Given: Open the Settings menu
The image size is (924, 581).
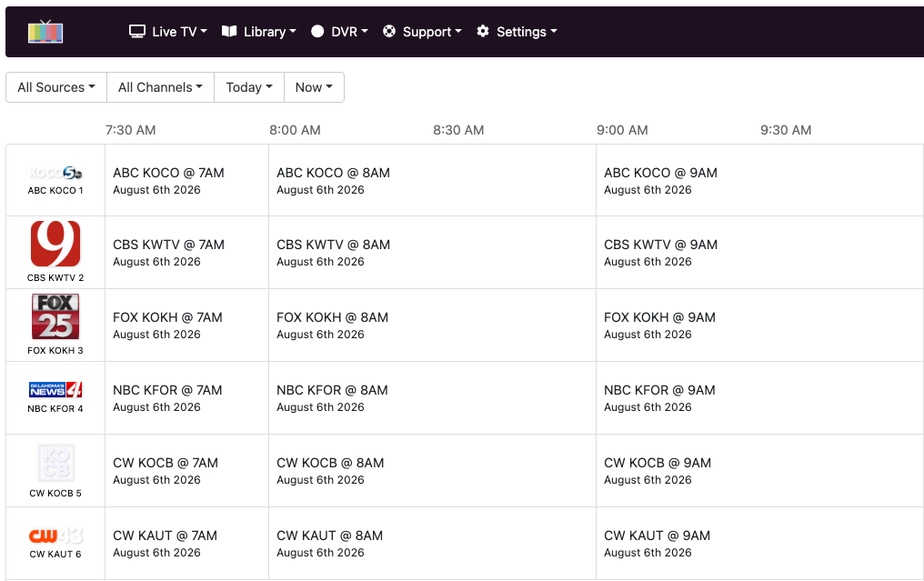Looking at the screenshot, I should (x=517, y=32).
